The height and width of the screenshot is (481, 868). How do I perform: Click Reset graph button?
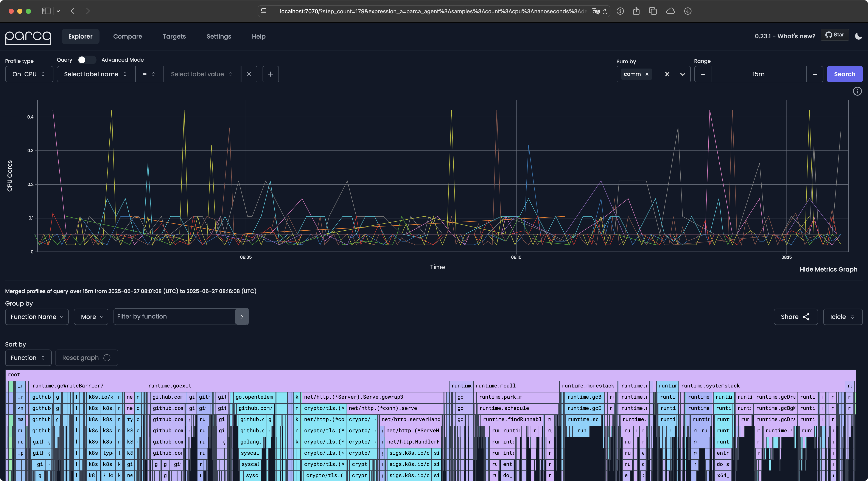click(x=87, y=358)
